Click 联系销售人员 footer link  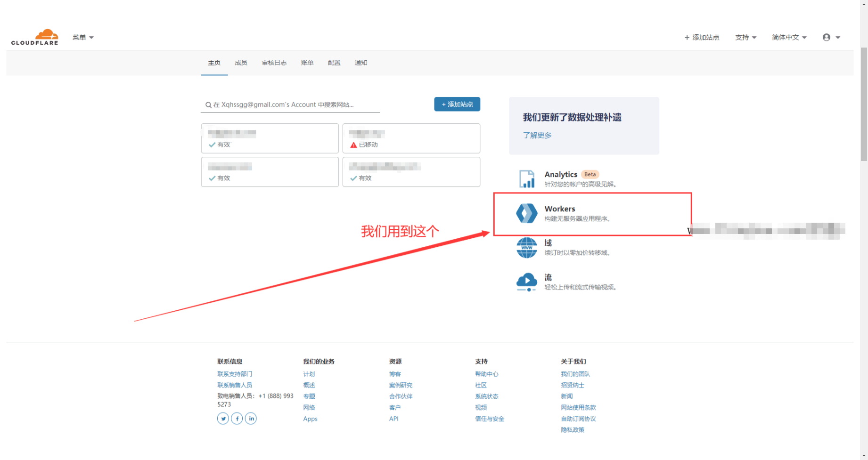pyautogui.click(x=235, y=385)
